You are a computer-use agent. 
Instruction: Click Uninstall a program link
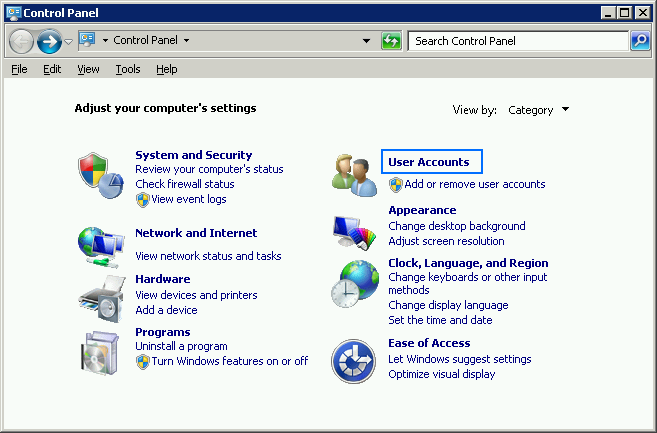coord(181,347)
